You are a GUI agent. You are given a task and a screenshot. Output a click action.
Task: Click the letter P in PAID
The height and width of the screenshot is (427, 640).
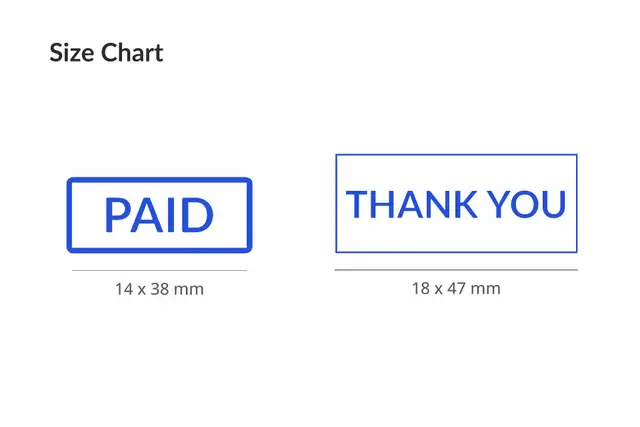pyautogui.click(x=117, y=215)
